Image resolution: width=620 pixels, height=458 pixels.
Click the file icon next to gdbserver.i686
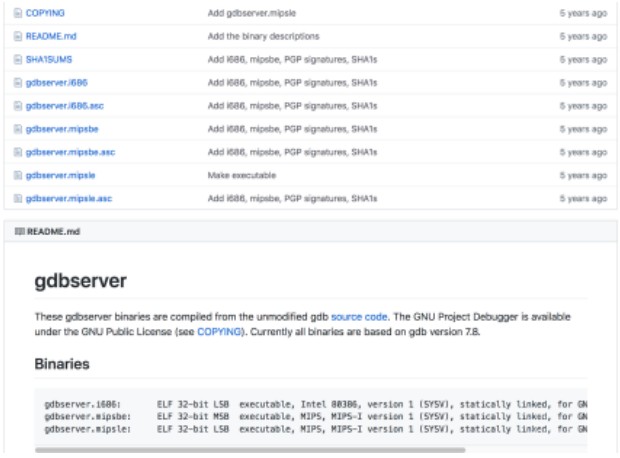tap(17, 82)
